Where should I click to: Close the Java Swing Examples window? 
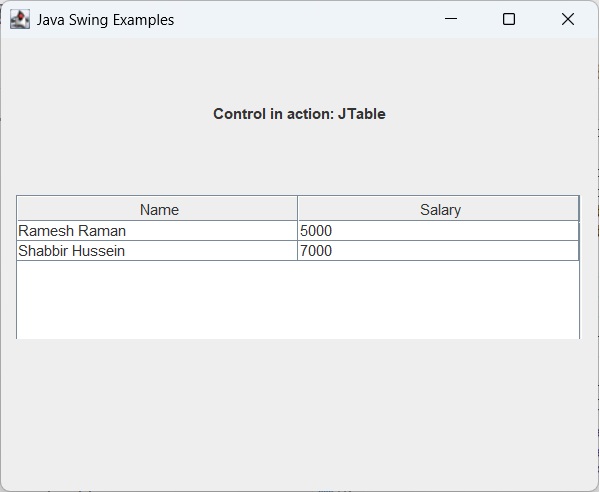click(x=568, y=19)
